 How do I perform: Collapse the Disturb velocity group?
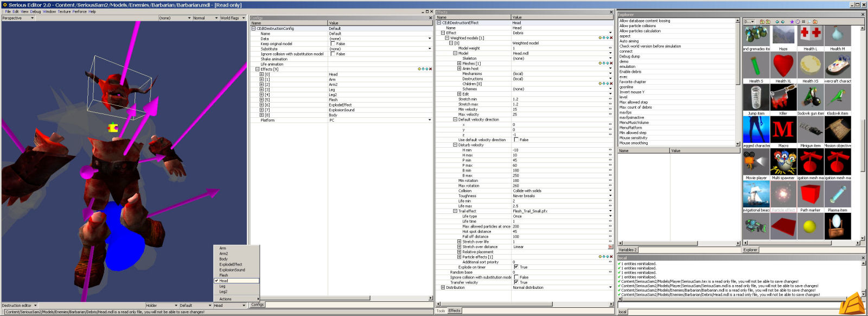click(x=455, y=145)
